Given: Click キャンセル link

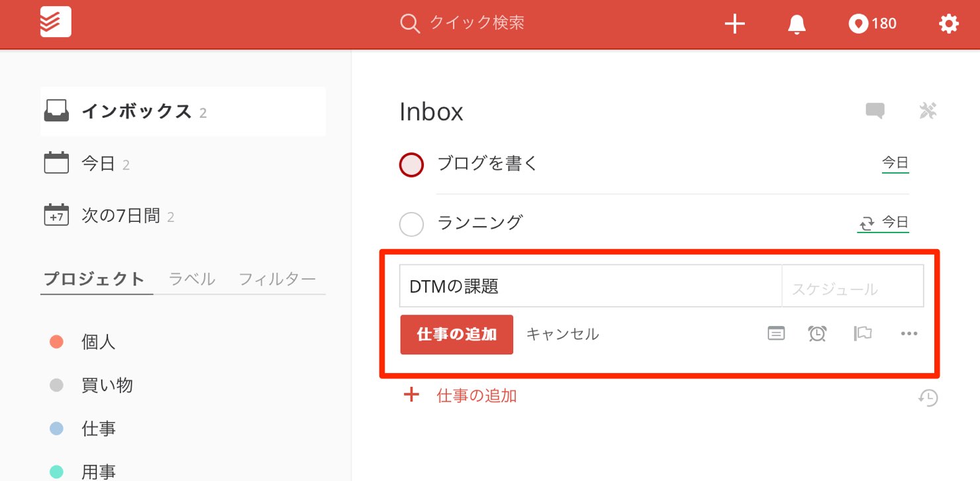Looking at the screenshot, I should pyautogui.click(x=562, y=334).
